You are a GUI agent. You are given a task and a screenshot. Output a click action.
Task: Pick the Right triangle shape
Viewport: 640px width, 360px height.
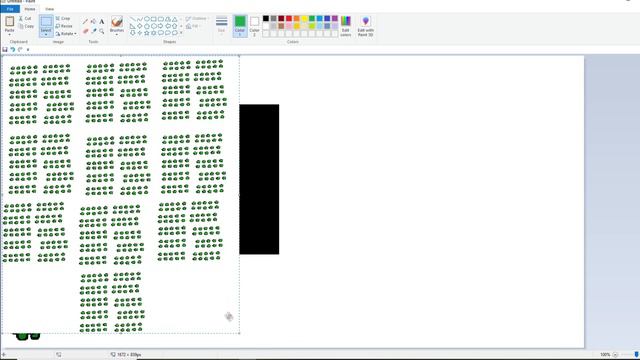click(x=132, y=26)
